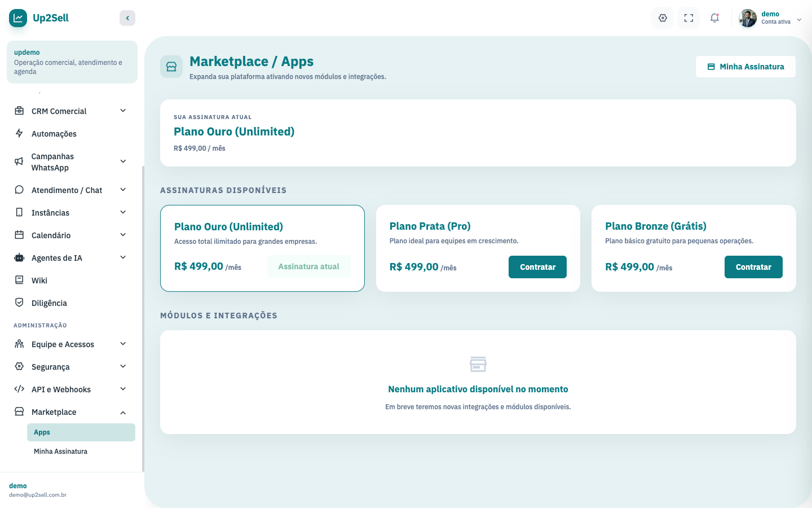812x508 pixels.
Task: Click Contratar for Plano Bronze (Grátis)
Action: [x=753, y=267]
